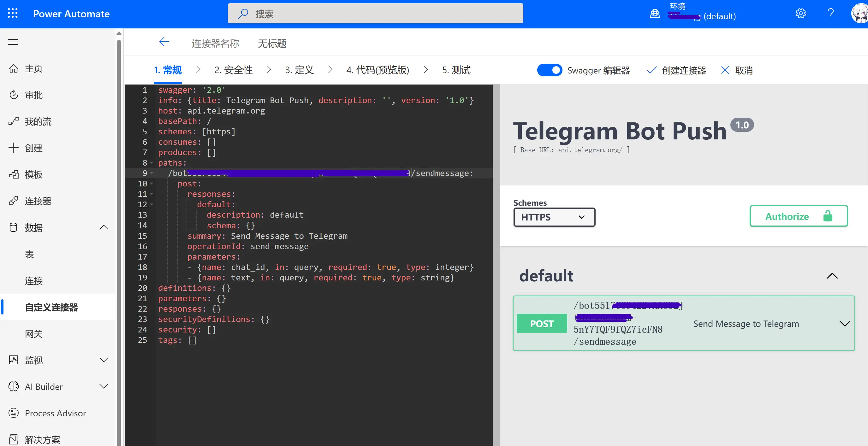Viewport: 868px width, 446px height.
Task: Click the green POST method badge
Action: tap(542, 324)
